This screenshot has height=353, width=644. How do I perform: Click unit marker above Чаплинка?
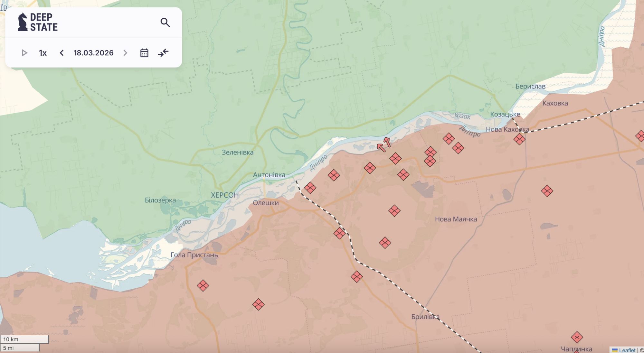tap(577, 337)
